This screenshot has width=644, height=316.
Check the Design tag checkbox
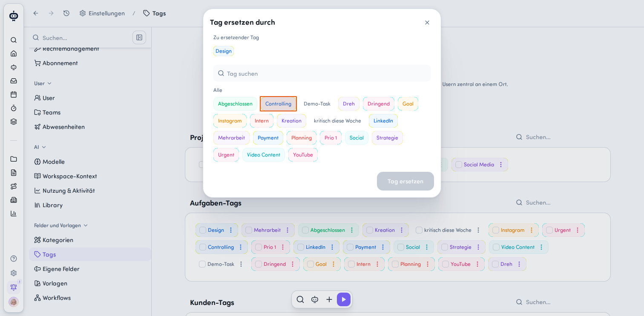203,230
